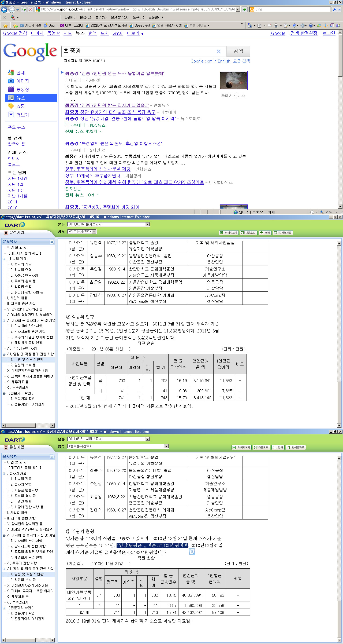Click 검색결과로 button in 분기보고서 window
The height and width of the screenshot is (644, 343).
pos(283,233)
